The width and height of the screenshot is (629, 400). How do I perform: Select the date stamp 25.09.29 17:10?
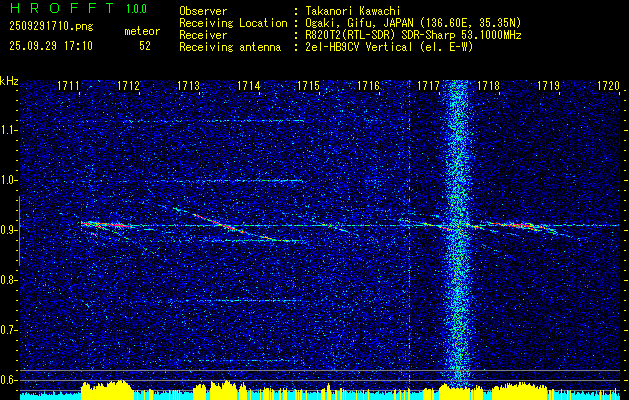(x=51, y=46)
